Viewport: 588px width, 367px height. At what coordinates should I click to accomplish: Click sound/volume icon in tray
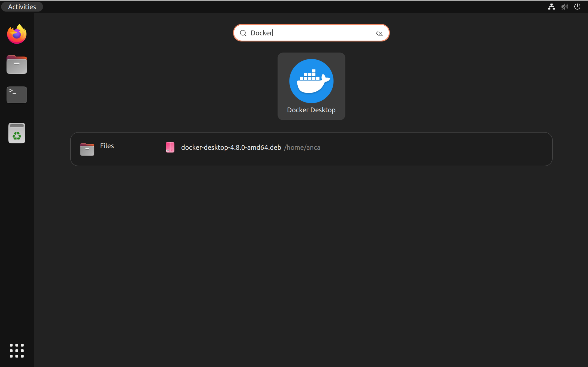(x=565, y=6)
